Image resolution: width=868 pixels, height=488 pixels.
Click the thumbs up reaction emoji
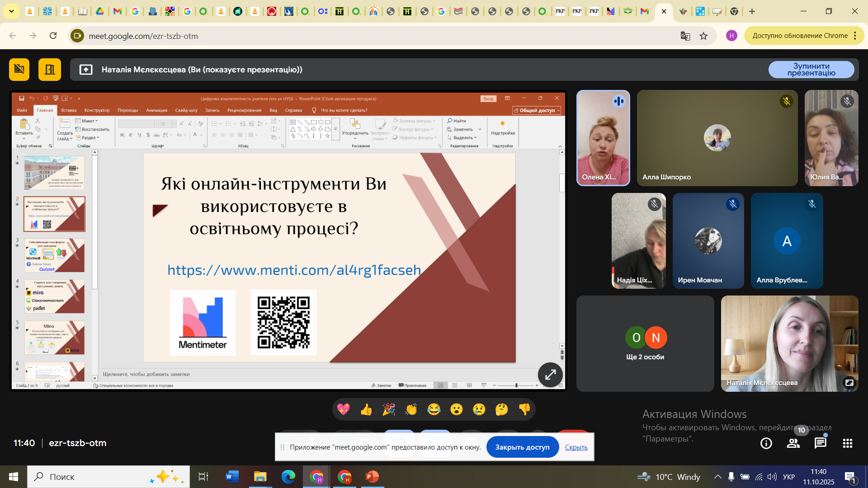366,409
